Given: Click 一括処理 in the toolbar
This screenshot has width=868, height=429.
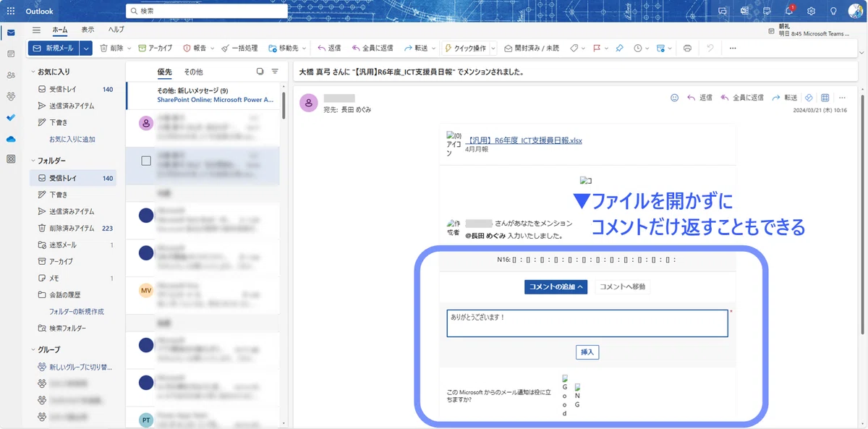Looking at the screenshot, I should pyautogui.click(x=239, y=48).
